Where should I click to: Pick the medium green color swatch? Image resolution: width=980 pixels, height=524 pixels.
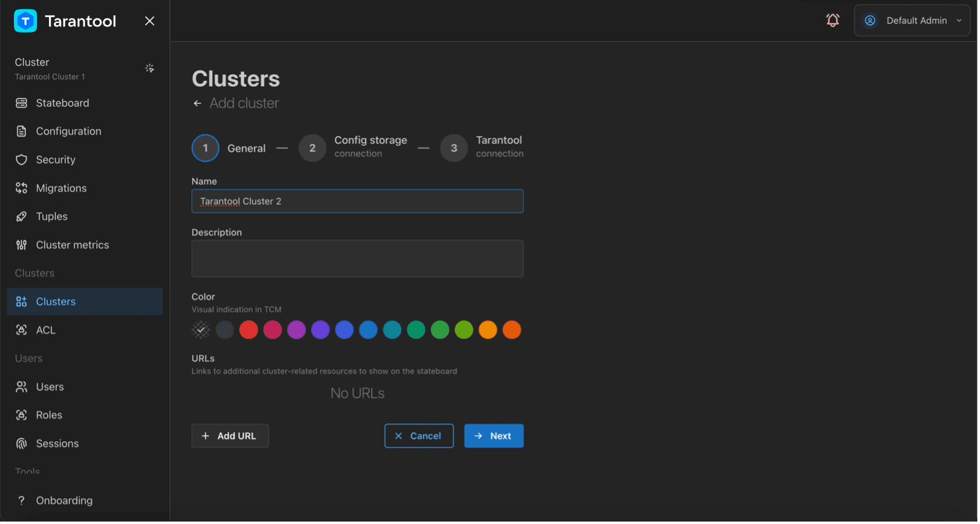(x=440, y=330)
